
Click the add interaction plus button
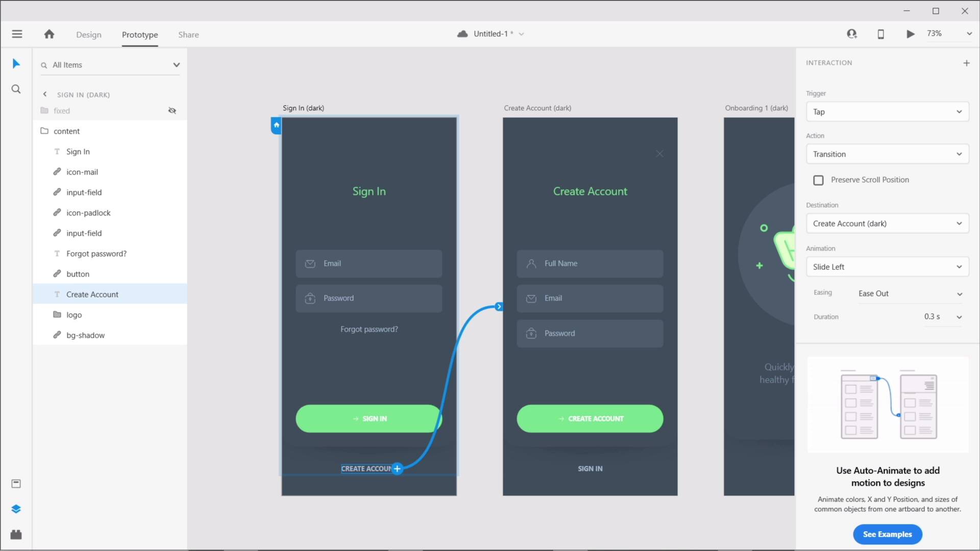pos(967,62)
